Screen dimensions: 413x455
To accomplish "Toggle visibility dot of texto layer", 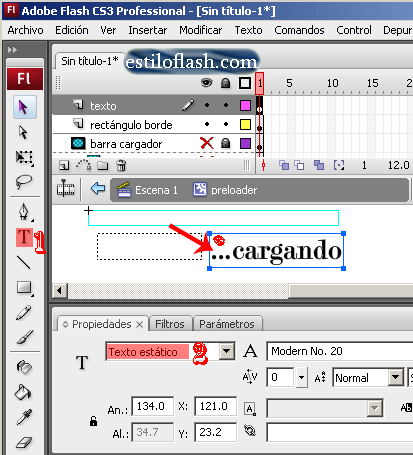I will click(207, 105).
